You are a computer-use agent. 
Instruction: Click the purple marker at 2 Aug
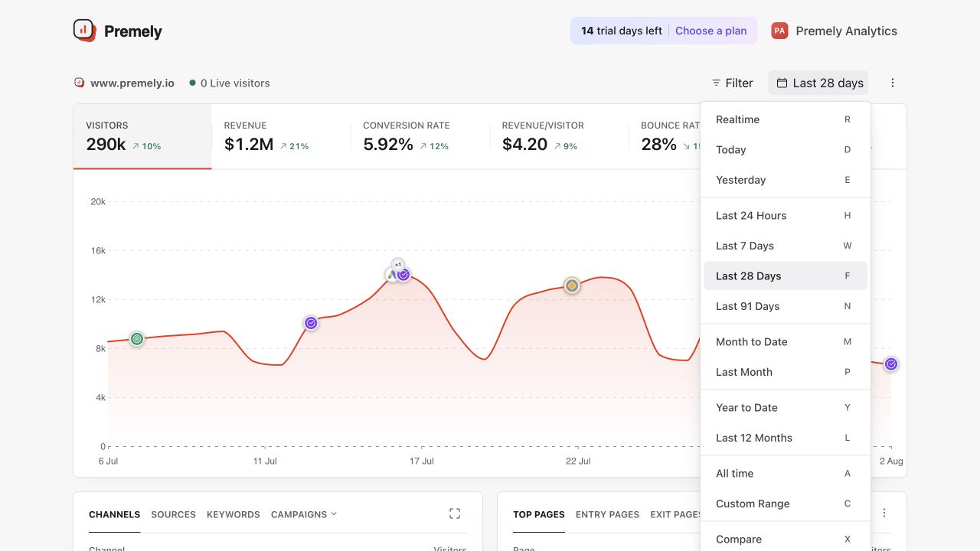(x=891, y=364)
